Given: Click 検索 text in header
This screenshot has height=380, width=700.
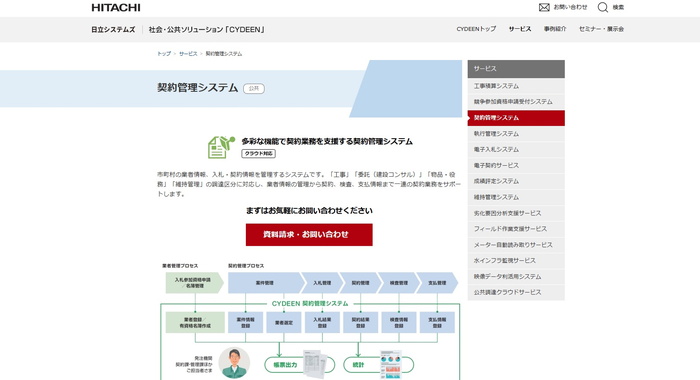Looking at the screenshot, I should pos(618,7).
